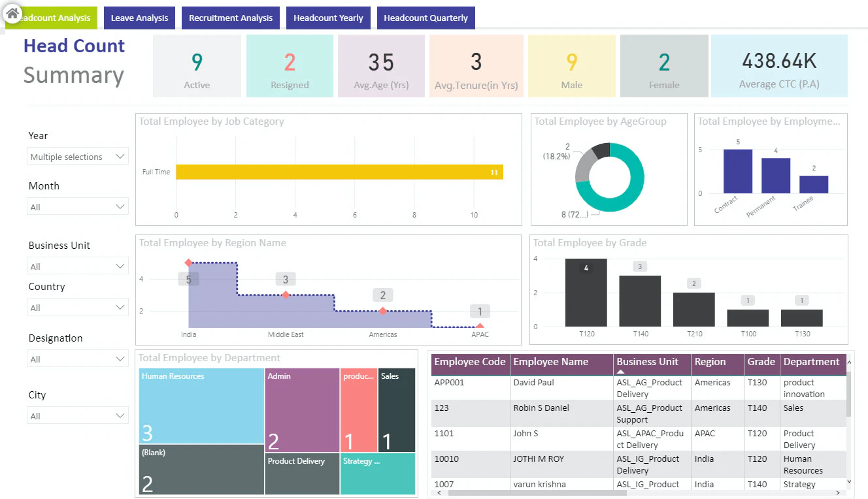
Task: Open the Headcount Quarterly page
Action: coord(426,18)
